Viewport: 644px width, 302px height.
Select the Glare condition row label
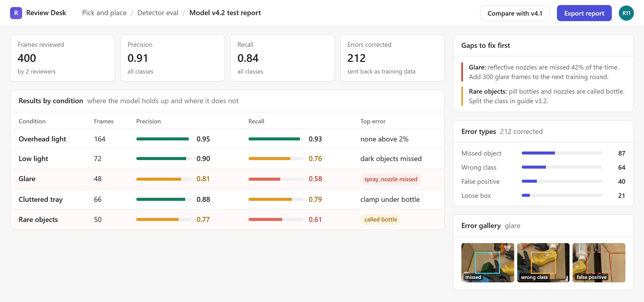tap(27, 179)
